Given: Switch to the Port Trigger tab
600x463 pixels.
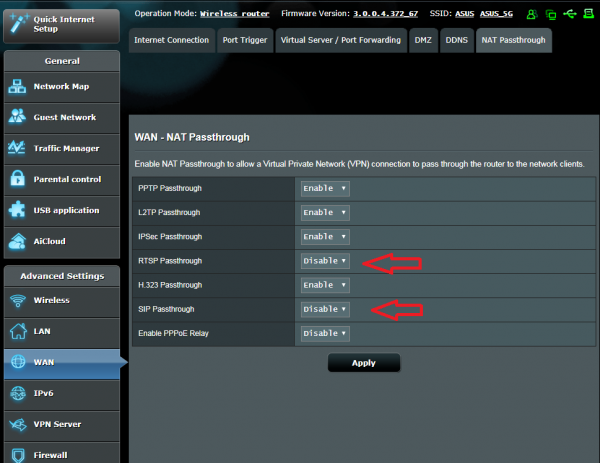Looking at the screenshot, I should (x=244, y=40).
